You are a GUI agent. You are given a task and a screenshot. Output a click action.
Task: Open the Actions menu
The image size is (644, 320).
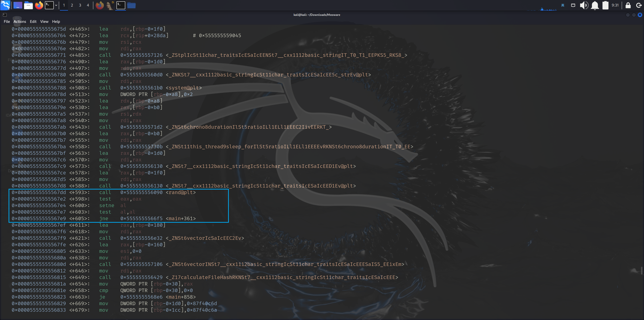(x=20, y=21)
